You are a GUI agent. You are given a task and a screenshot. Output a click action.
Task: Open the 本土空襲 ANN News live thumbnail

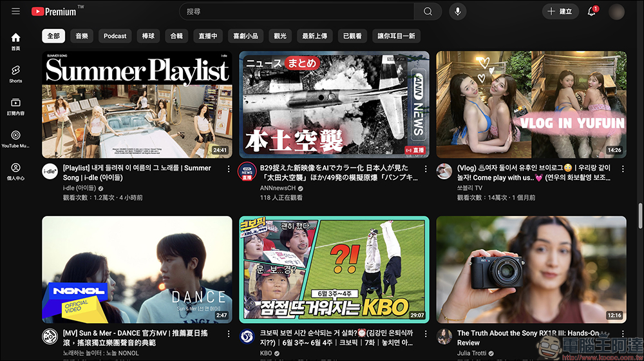(x=334, y=104)
